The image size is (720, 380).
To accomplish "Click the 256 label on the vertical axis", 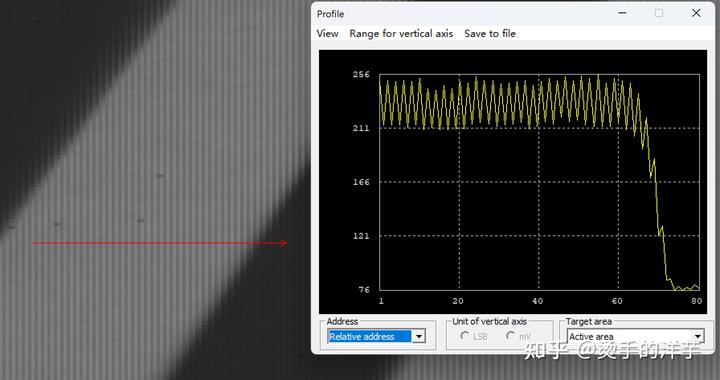I will 361,74.
